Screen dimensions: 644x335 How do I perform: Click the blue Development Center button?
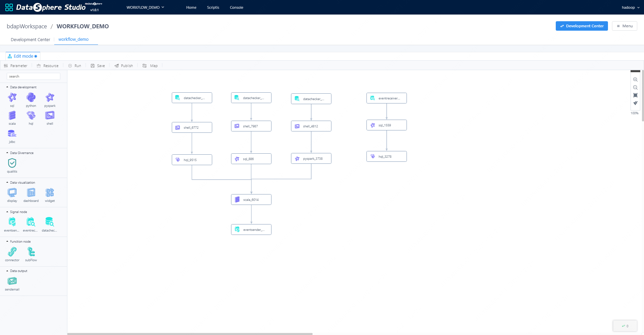pos(581,26)
